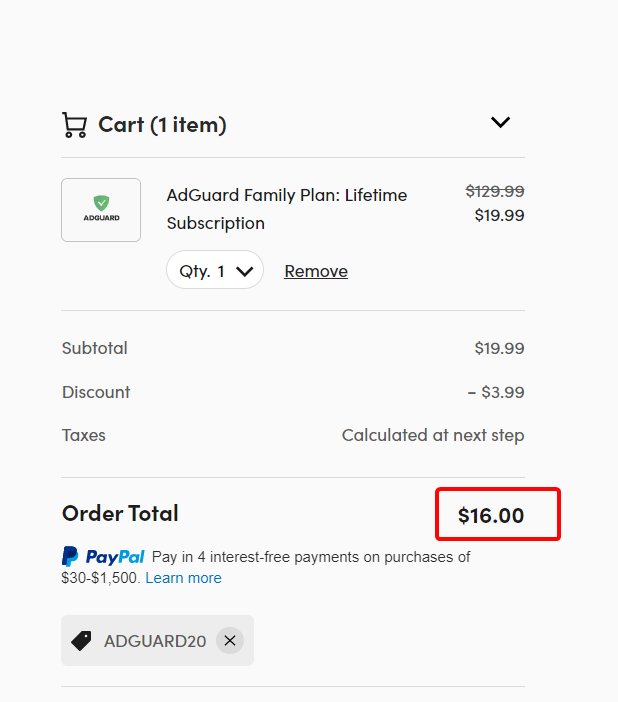Click the crossed-out $129.99 original price
Viewport: 618px width, 702px height.
[x=495, y=191]
